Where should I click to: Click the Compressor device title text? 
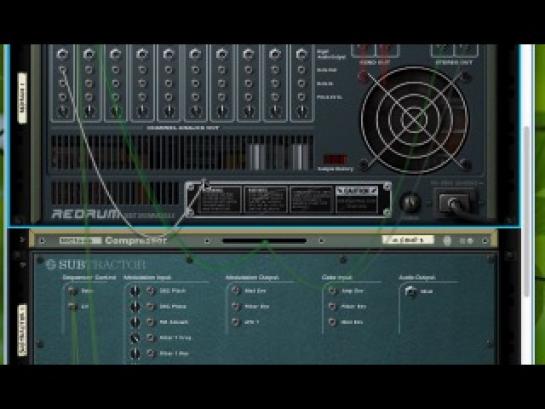point(136,240)
